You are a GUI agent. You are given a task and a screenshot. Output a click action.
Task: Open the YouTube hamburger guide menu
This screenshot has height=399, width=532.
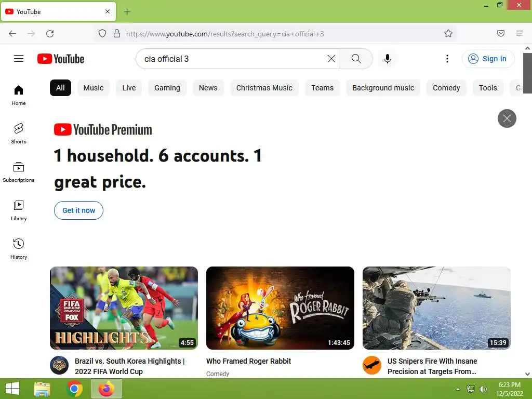[19, 59]
